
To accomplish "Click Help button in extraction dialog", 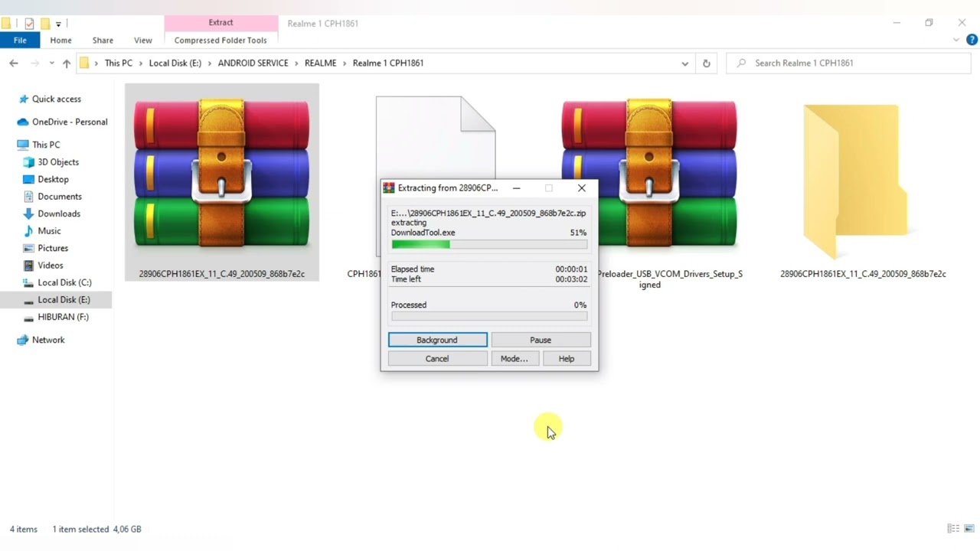I will (x=567, y=359).
